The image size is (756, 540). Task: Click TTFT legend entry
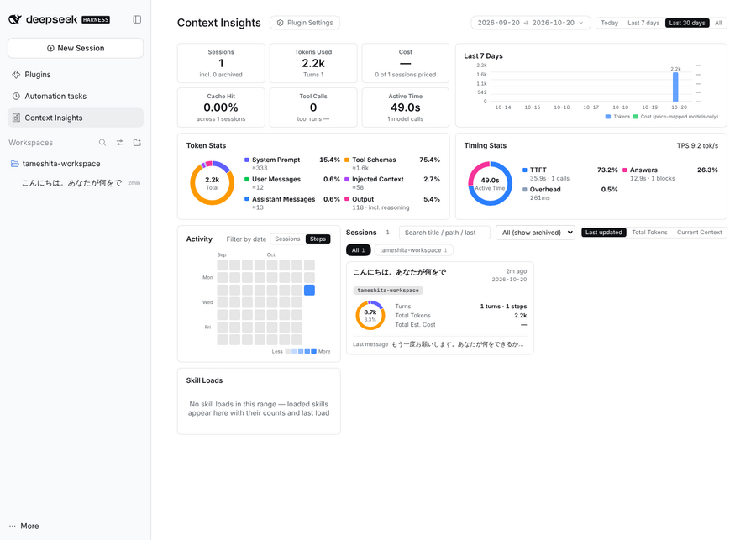click(x=570, y=174)
